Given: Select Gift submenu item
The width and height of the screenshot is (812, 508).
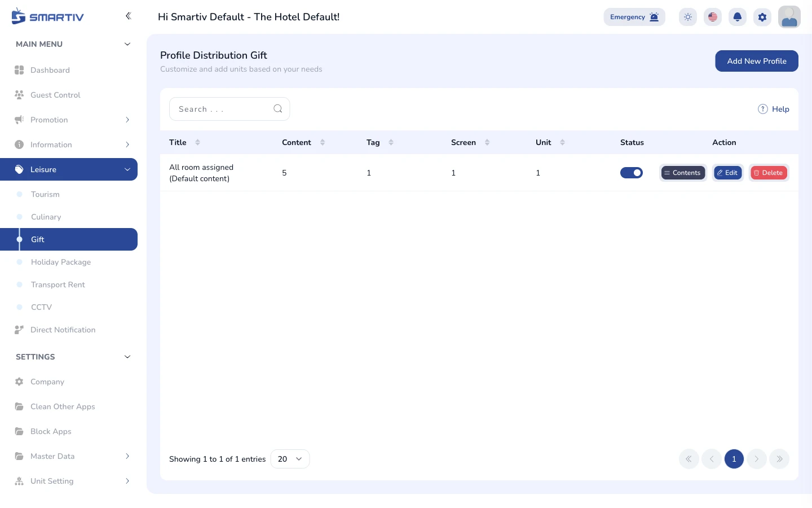Looking at the screenshot, I should (x=69, y=239).
